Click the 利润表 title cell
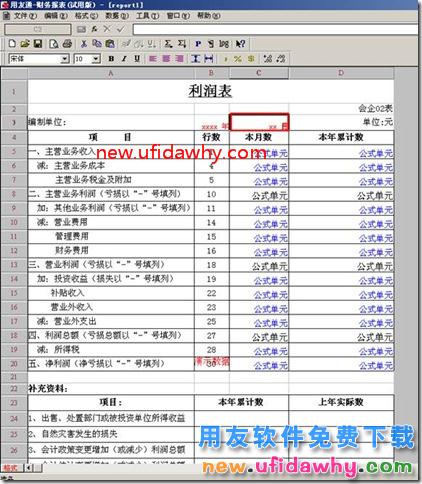The height and width of the screenshot is (484, 422). [211, 91]
